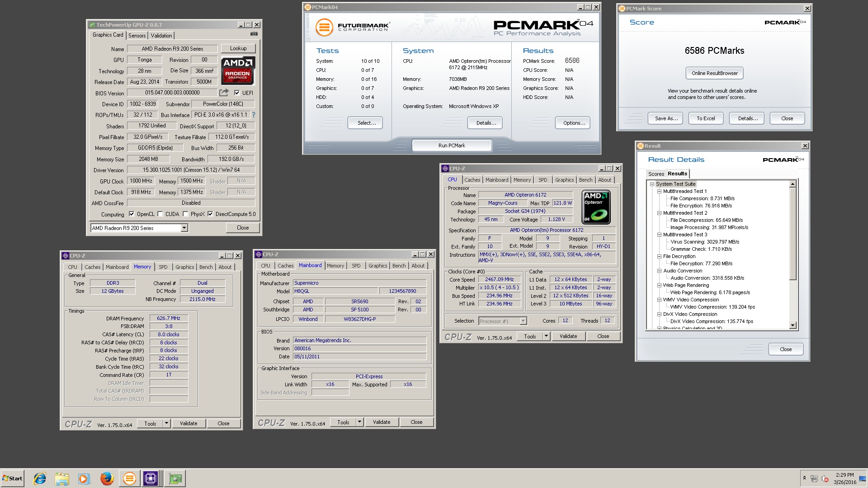Collapse the Audio Conversion tree node
The height and width of the screenshot is (488, 868).
click(x=659, y=271)
